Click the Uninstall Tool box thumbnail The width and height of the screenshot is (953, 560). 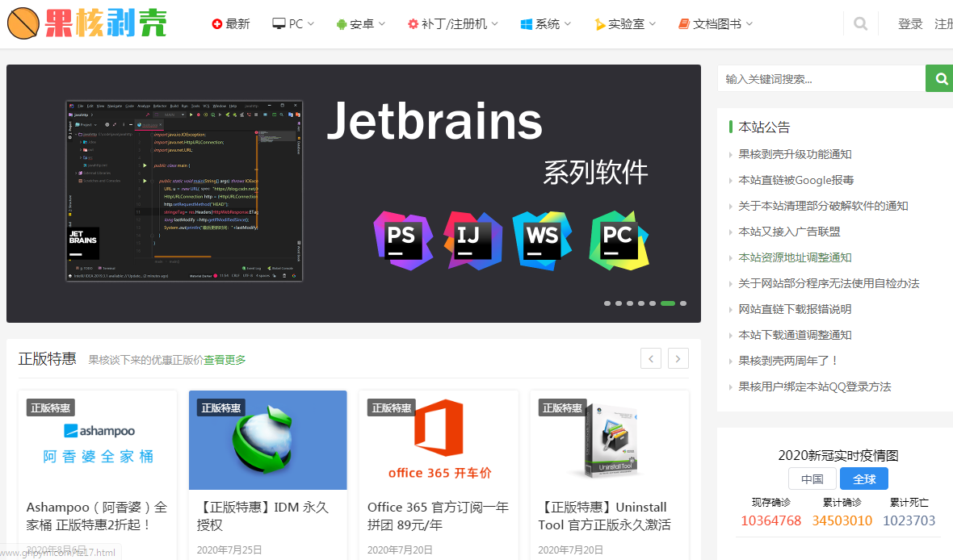coord(610,441)
